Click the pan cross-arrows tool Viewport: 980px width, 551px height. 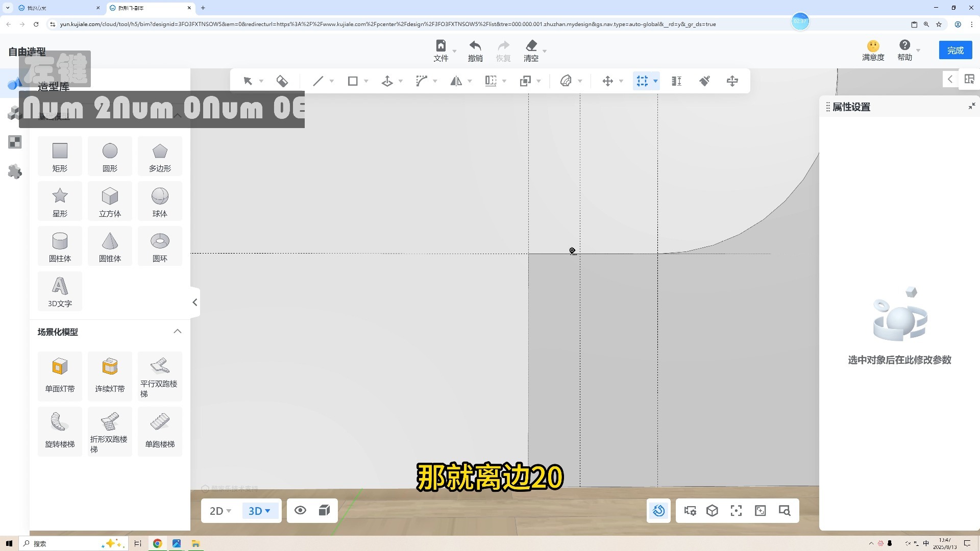732,81
